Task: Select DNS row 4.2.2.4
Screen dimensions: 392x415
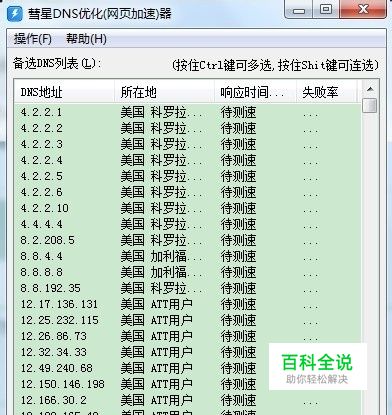Action: pyautogui.click(x=188, y=160)
